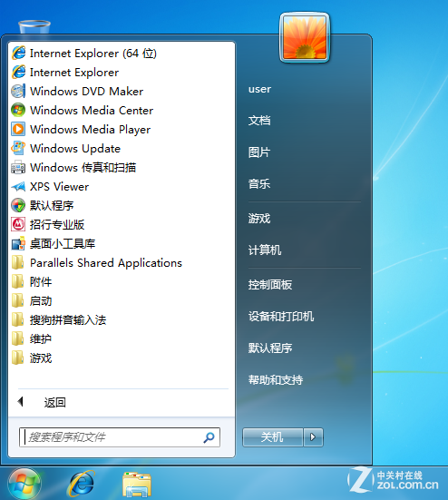
Task: Open the shutdown options arrow menu
Action: [313, 437]
